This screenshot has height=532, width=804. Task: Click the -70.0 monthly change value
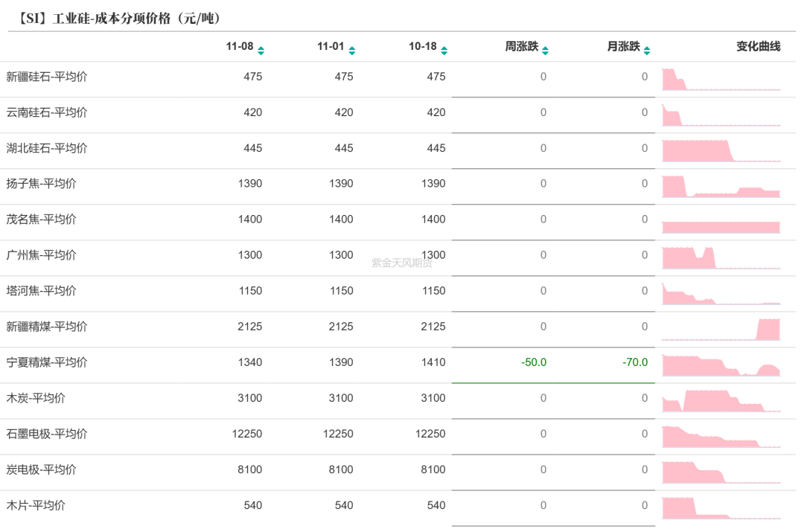click(x=635, y=362)
